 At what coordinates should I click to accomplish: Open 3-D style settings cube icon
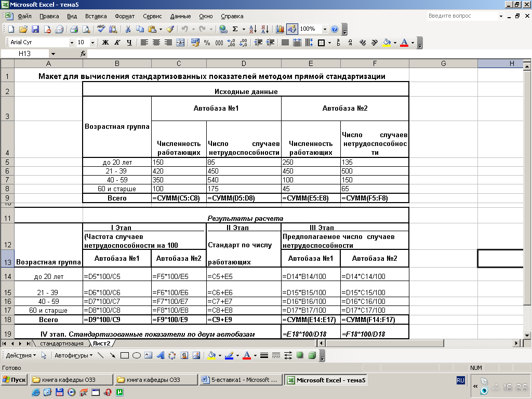point(312,355)
